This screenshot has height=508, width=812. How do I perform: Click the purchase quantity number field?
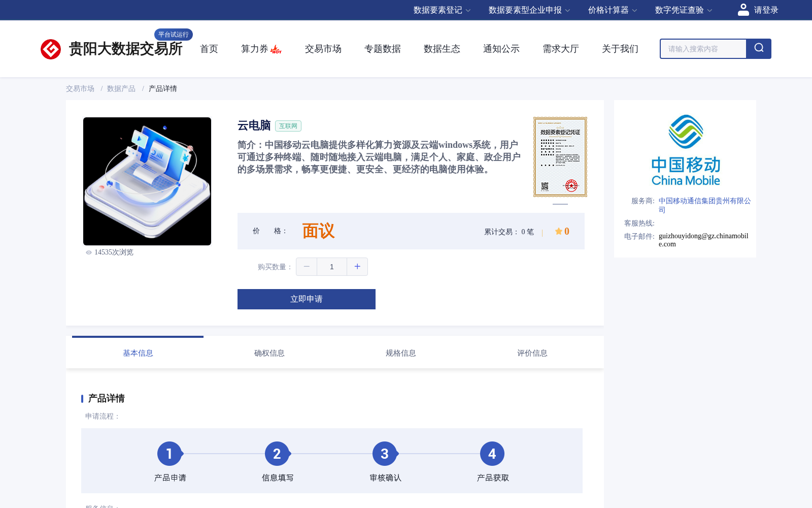332,267
